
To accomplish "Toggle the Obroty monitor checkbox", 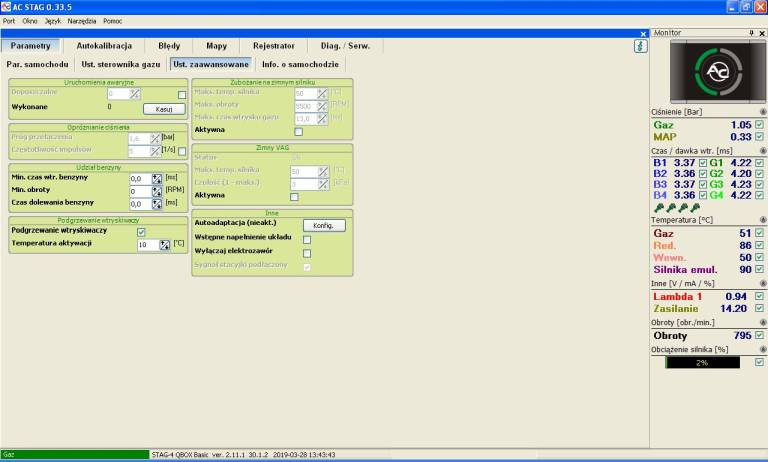I will [759, 335].
